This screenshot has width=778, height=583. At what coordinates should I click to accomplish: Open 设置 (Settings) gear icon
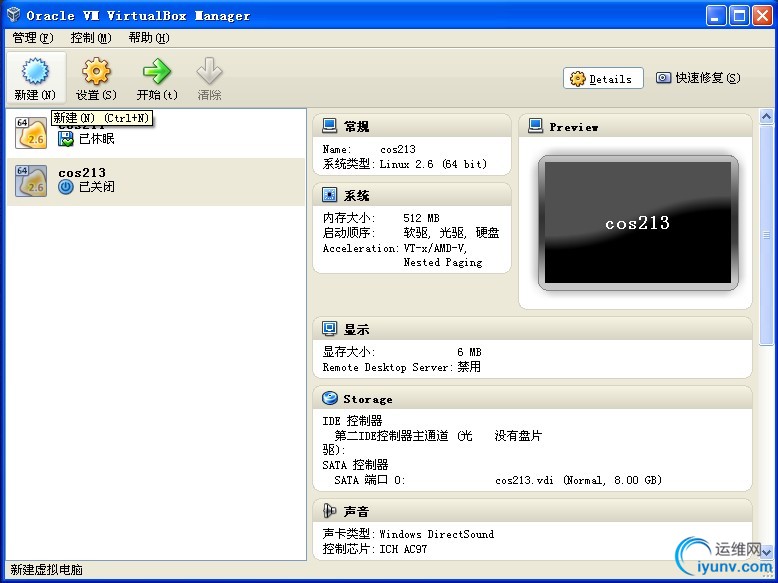point(96,71)
